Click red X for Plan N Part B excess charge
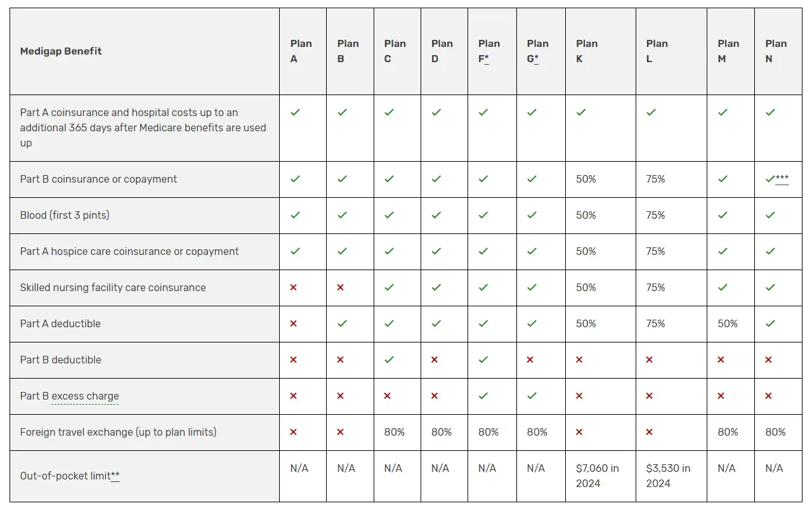Screen dimensions: 812x508 click(769, 396)
